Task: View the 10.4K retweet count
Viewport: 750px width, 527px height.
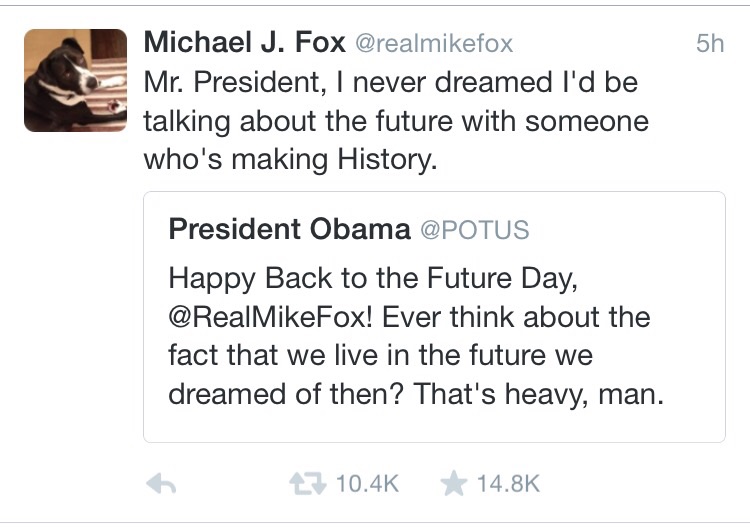Action: pyautogui.click(x=367, y=484)
